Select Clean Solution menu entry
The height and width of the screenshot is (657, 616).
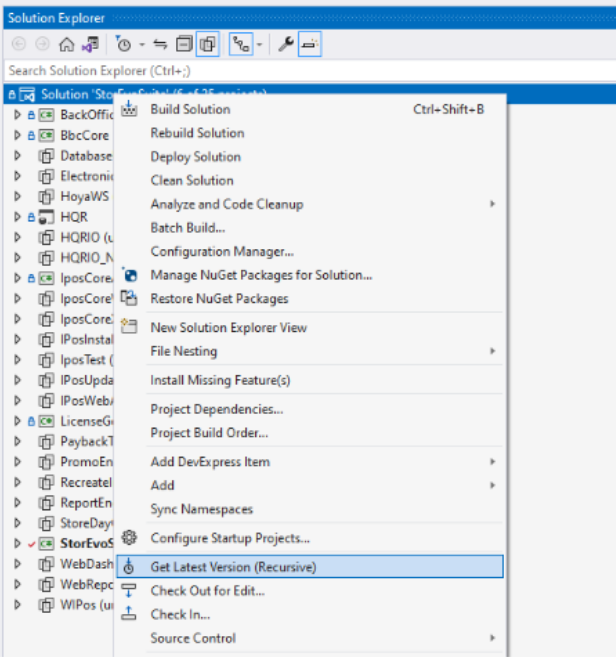point(310,181)
